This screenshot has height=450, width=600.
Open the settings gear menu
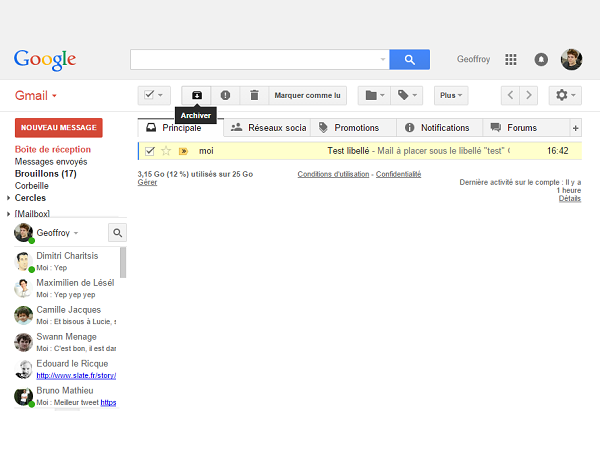[x=565, y=95]
